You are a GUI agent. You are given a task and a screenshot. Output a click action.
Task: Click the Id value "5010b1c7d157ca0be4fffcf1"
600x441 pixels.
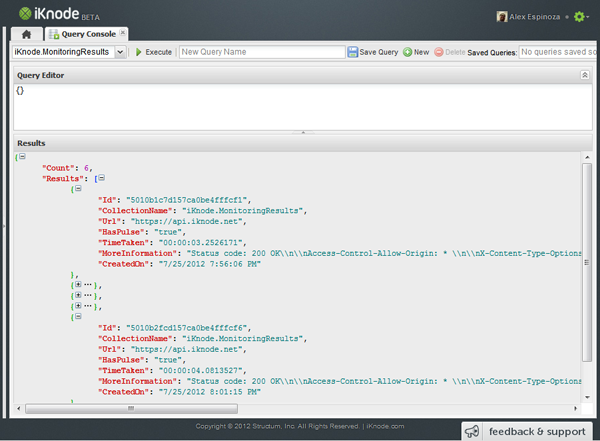187,200
